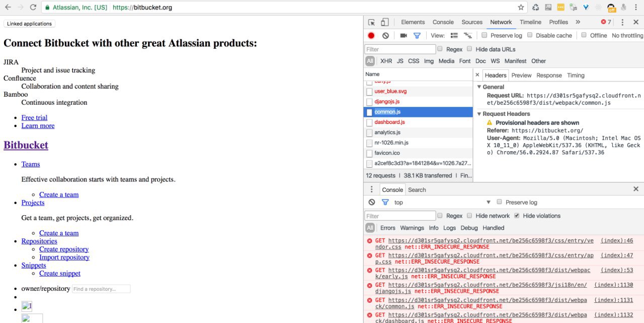Open the No throttling dropdown

[x=627, y=36]
